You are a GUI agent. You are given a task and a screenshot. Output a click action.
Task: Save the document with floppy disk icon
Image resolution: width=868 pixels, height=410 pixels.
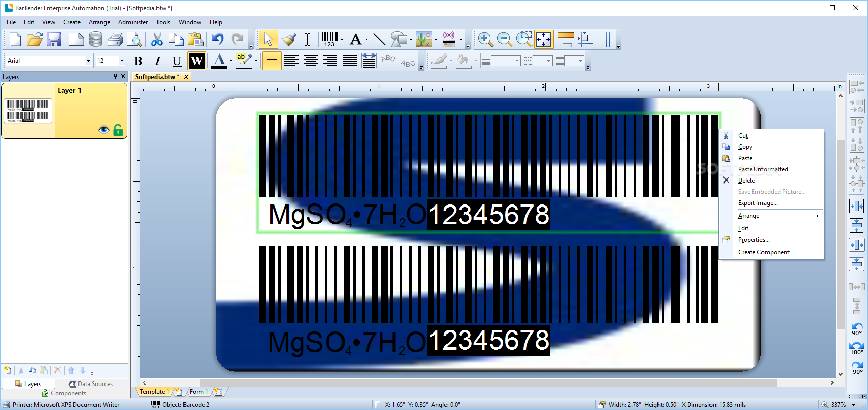tap(54, 39)
